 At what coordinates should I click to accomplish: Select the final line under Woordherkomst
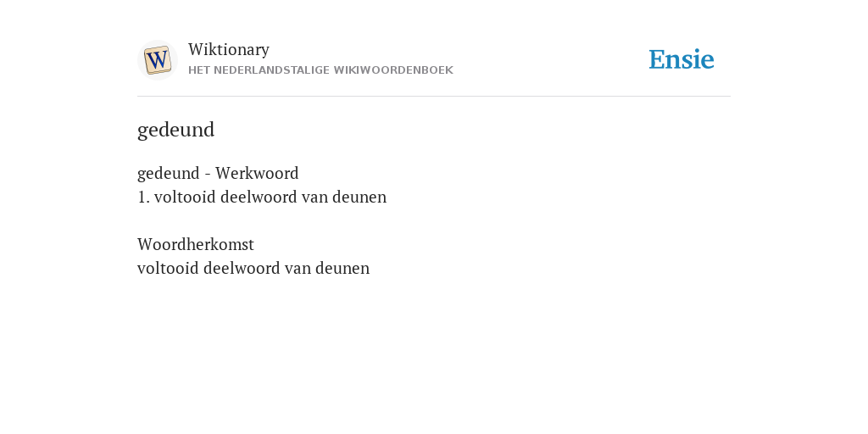253,268
